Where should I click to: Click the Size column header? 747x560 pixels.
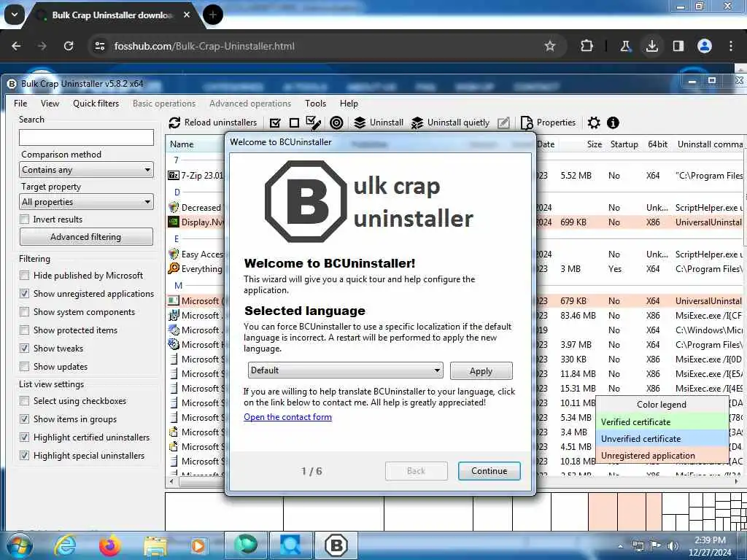tap(594, 144)
